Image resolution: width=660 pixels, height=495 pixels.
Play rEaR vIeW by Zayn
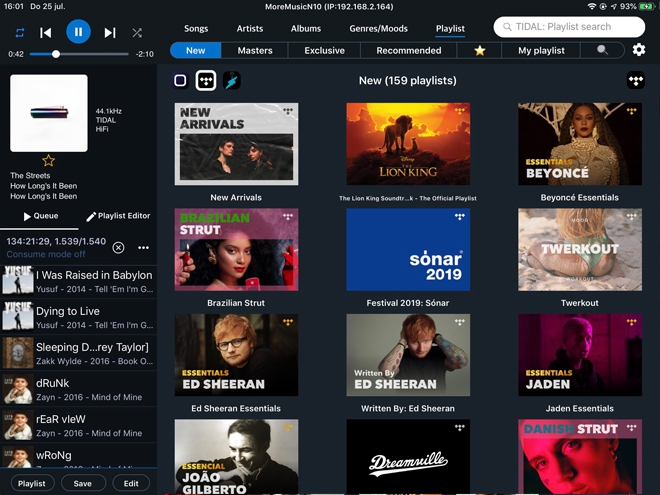(x=78, y=426)
